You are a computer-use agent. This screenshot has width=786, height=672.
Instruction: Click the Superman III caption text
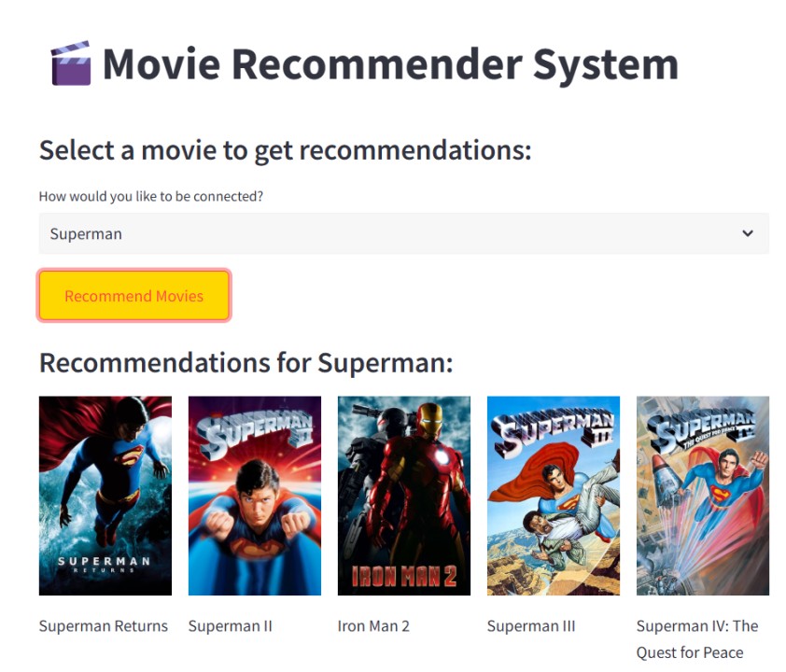531,626
